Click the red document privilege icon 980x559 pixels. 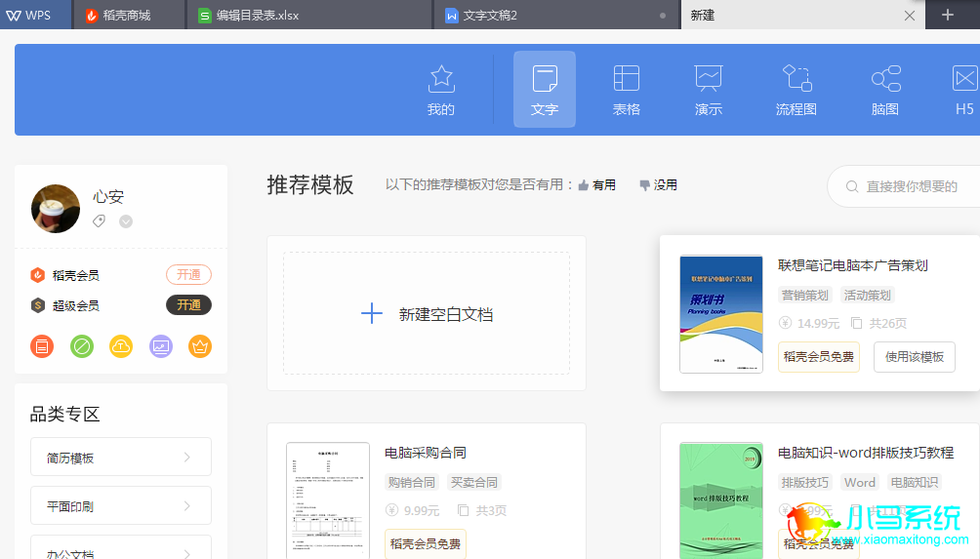click(x=42, y=346)
